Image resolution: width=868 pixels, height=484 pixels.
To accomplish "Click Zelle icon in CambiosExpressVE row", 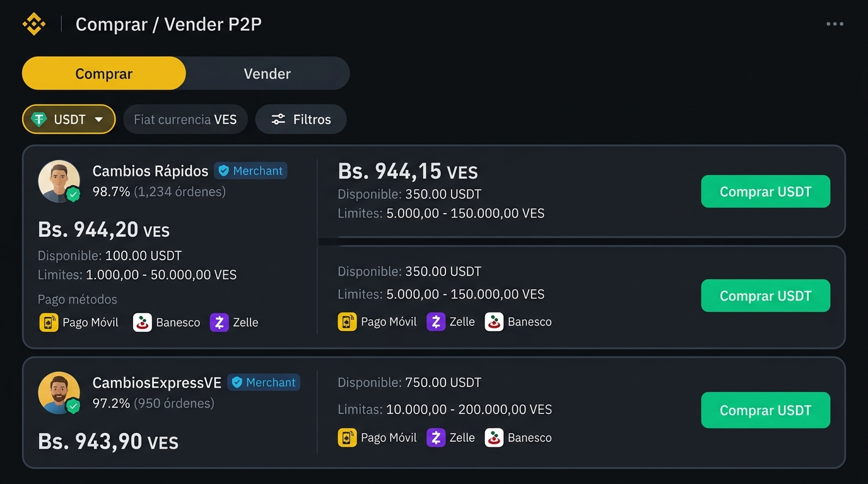I will (436, 437).
